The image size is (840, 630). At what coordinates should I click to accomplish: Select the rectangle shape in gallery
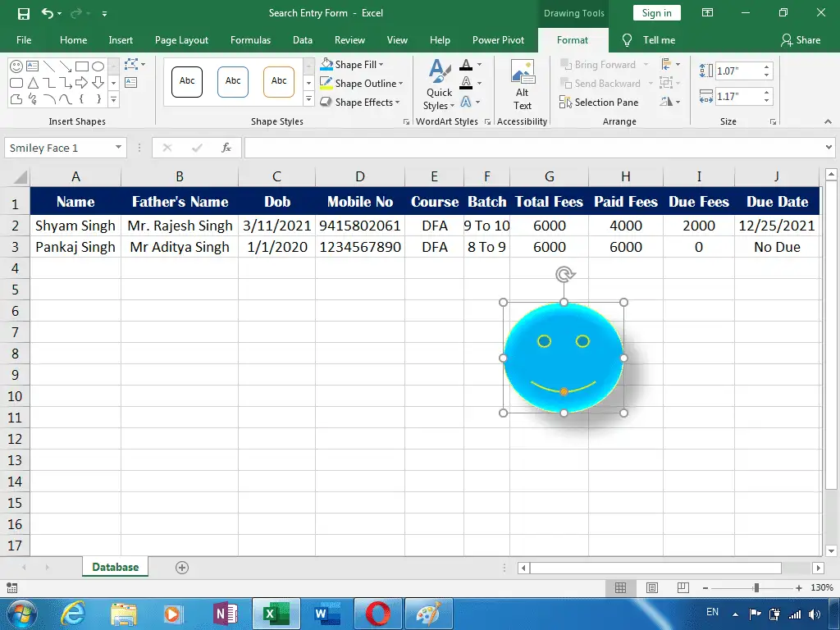(x=81, y=66)
